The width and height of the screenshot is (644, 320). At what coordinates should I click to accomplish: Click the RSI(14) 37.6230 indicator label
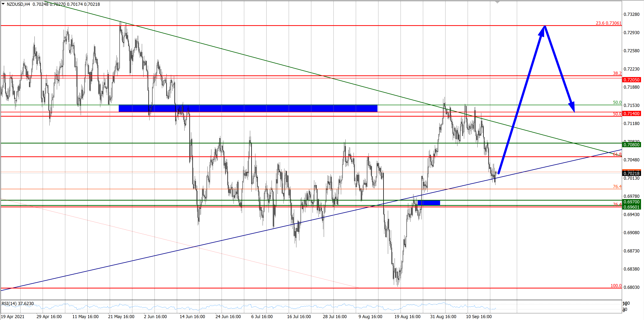(18, 304)
